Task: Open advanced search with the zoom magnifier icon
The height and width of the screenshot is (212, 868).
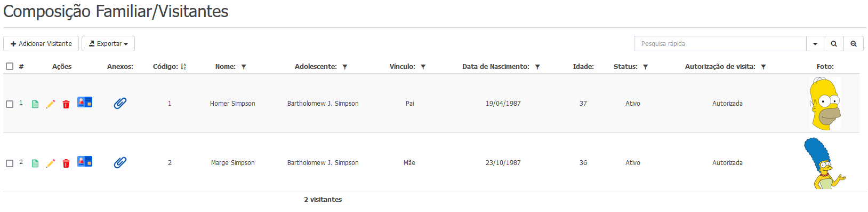Action: coord(854,44)
